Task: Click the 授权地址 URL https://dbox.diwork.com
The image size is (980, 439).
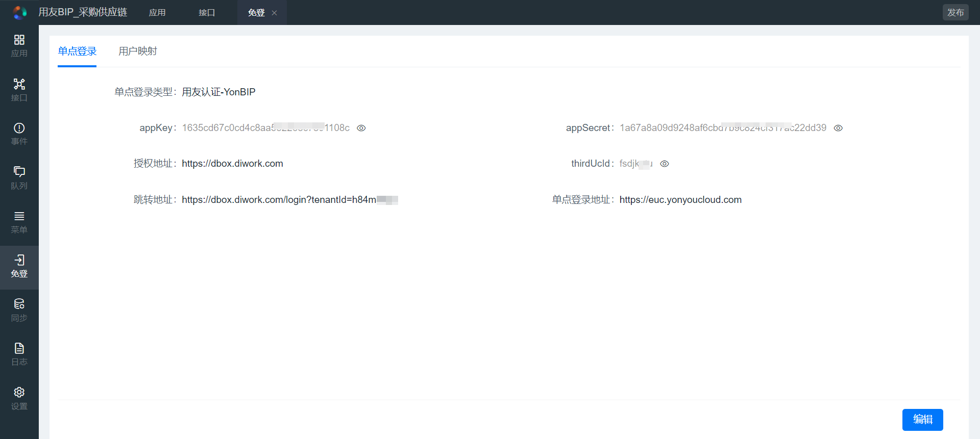Action: pyautogui.click(x=232, y=164)
